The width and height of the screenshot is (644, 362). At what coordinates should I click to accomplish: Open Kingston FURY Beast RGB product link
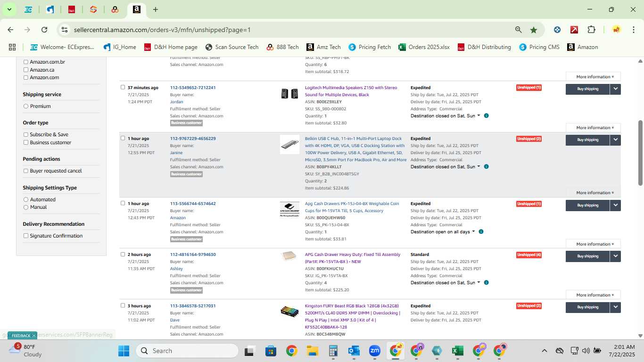352,316
